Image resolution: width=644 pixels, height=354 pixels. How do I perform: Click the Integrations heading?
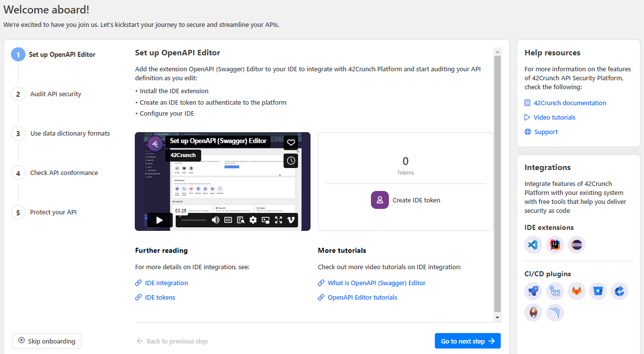[x=548, y=167]
